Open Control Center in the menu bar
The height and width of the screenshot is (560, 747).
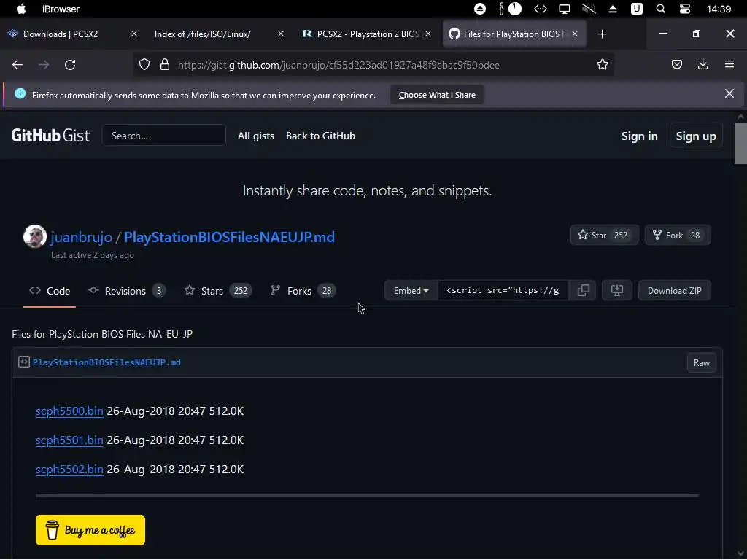(x=684, y=9)
